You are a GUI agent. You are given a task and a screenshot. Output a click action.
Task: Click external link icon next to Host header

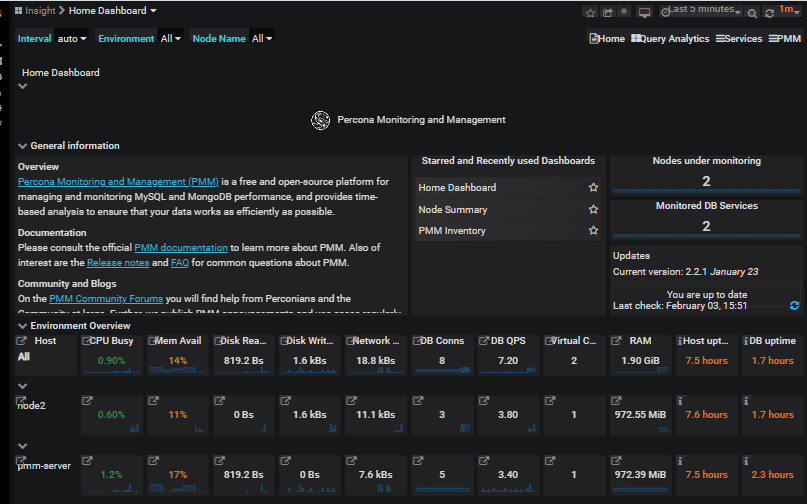pyautogui.click(x=21, y=341)
